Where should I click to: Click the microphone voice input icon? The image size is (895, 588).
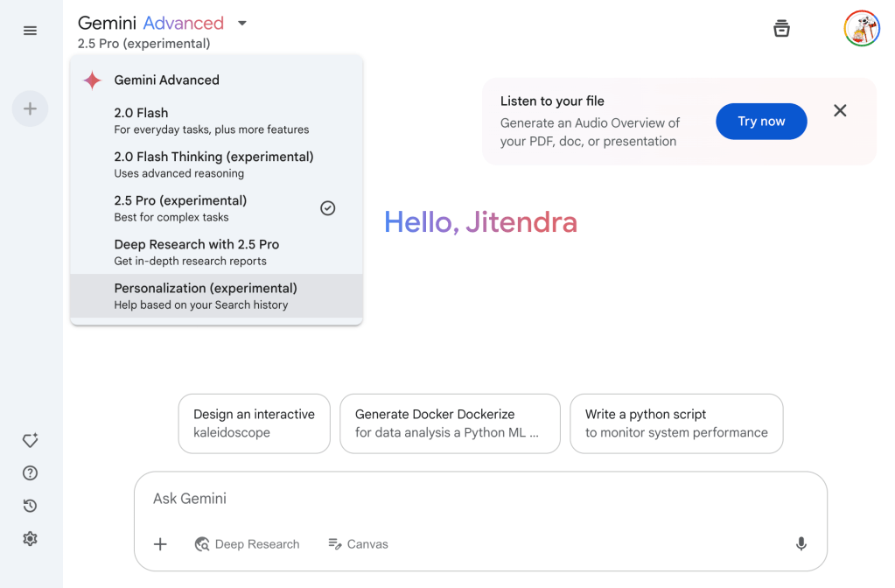click(801, 544)
